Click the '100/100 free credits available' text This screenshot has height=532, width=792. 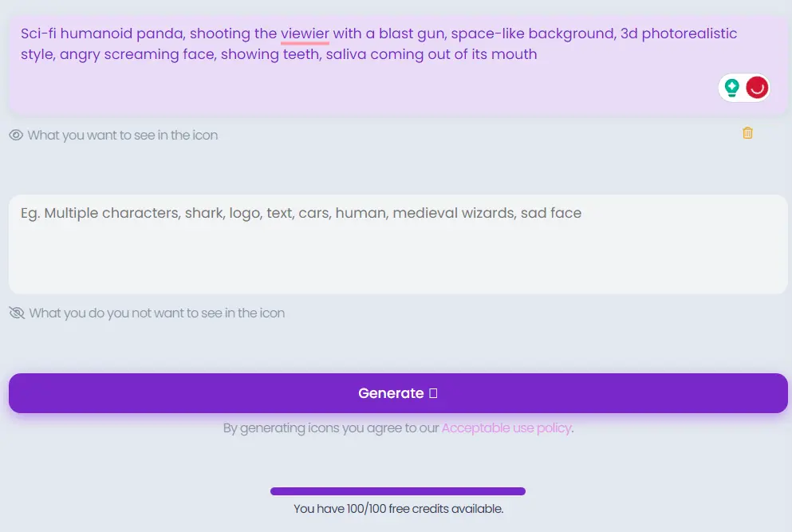398,509
